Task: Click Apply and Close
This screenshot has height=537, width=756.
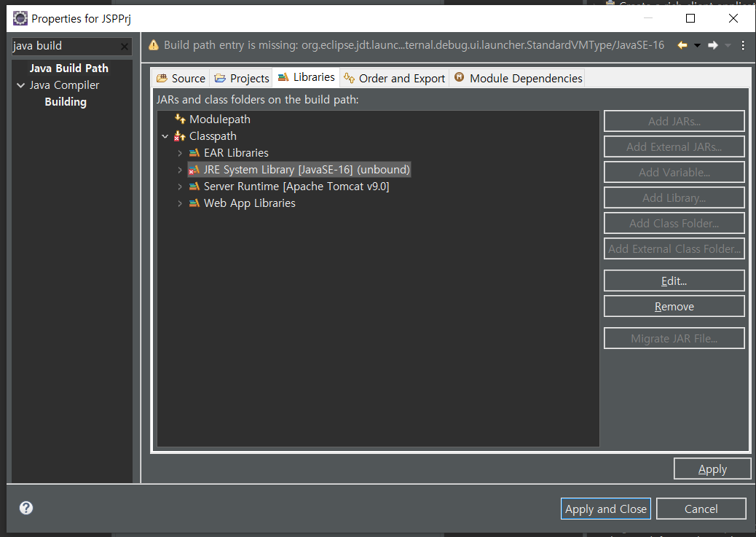Action: pos(605,509)
